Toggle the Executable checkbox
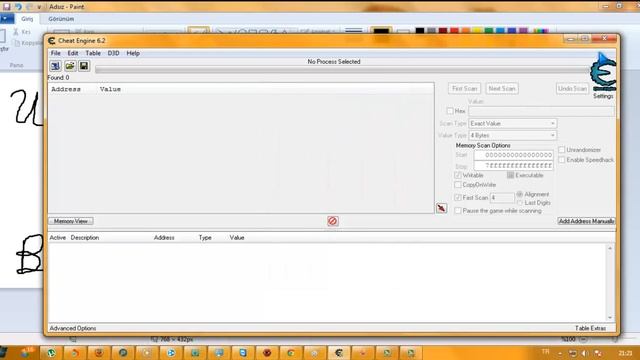 pos(510,175)
